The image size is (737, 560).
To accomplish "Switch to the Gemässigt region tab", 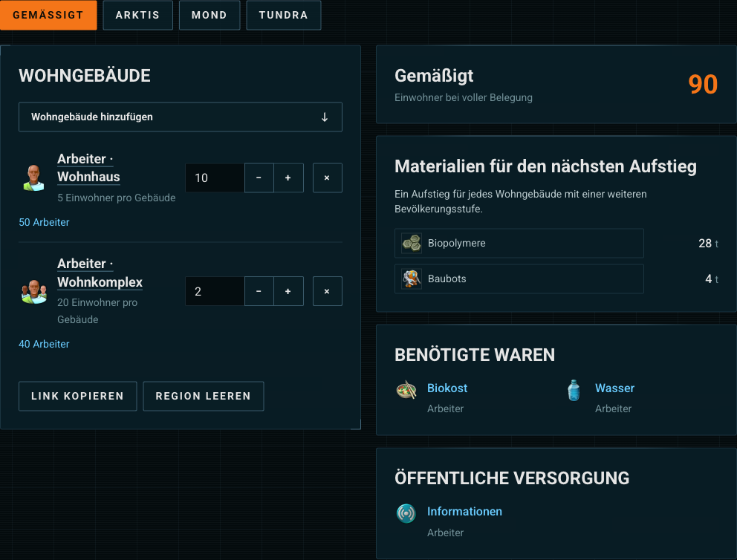I will point(48,15).
